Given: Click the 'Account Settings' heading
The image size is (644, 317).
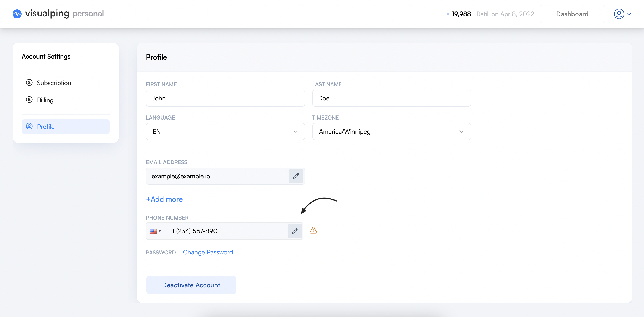Looking at the screenshot, I should coord(46,57).
